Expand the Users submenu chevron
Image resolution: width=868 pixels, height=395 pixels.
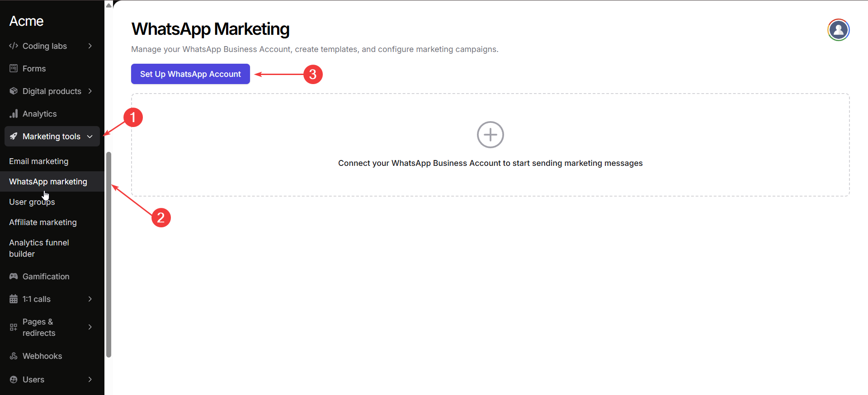[90, 379]
